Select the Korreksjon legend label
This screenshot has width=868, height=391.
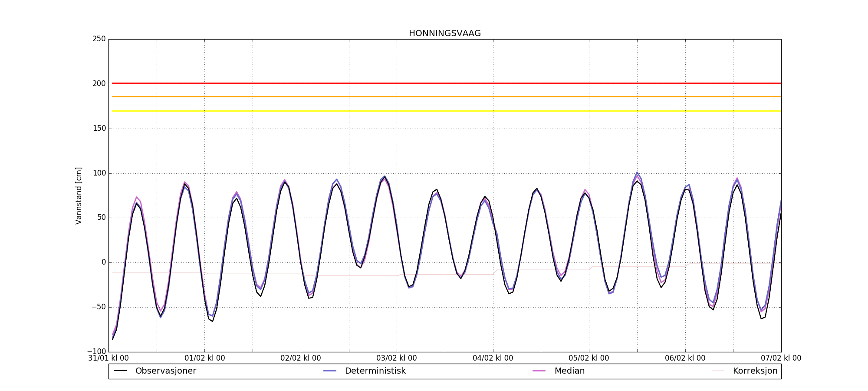755,371
